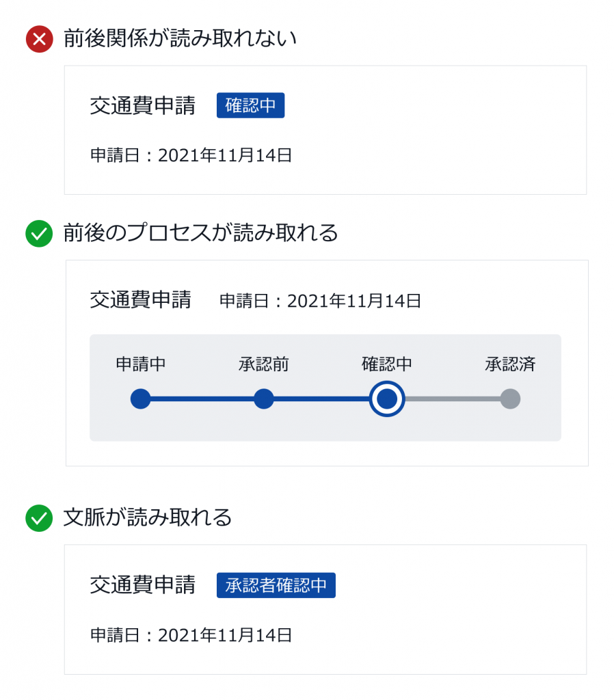614x700 pixels.
Task: Select the gray 承認済 step dot
Action: tap(510, 399)
